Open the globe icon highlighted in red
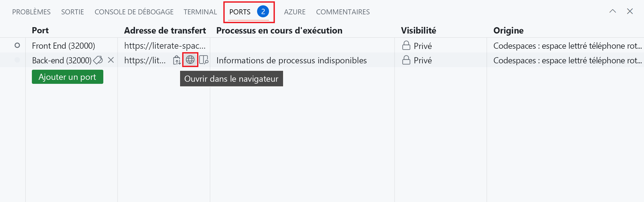The width and height of the screenshot is (644, 202). [190, 60]
